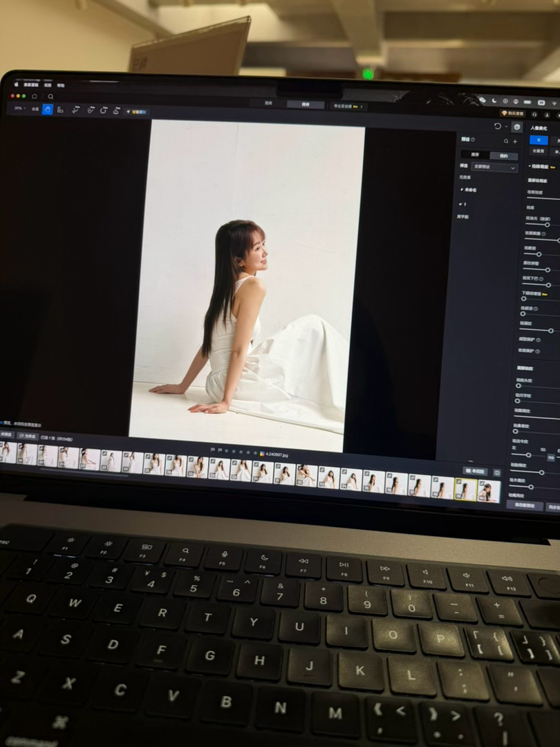
Task: Click the 保存新预设 button
Action: tap(524, 505)
